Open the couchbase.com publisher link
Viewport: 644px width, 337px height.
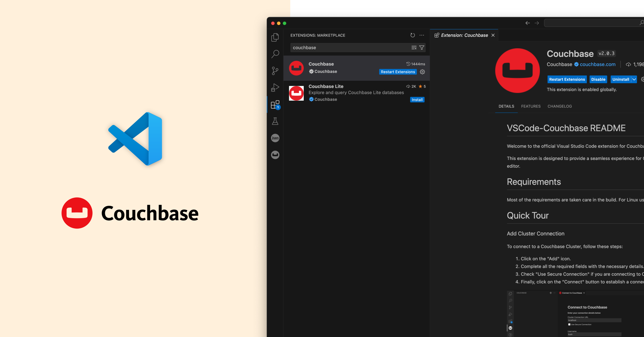coord(598,64)
